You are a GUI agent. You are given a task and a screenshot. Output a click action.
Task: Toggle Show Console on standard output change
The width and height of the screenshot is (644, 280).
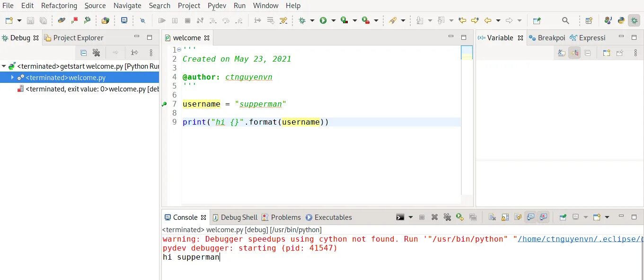[530, 217]
